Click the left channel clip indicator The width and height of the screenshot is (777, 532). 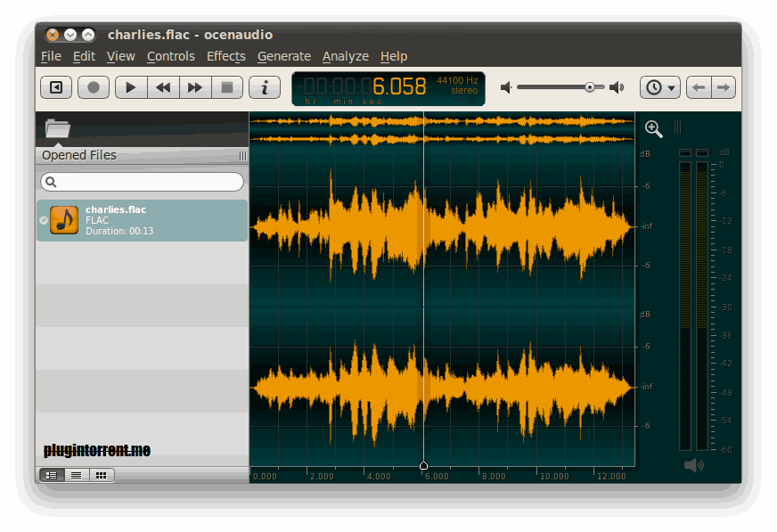[685, 152]
